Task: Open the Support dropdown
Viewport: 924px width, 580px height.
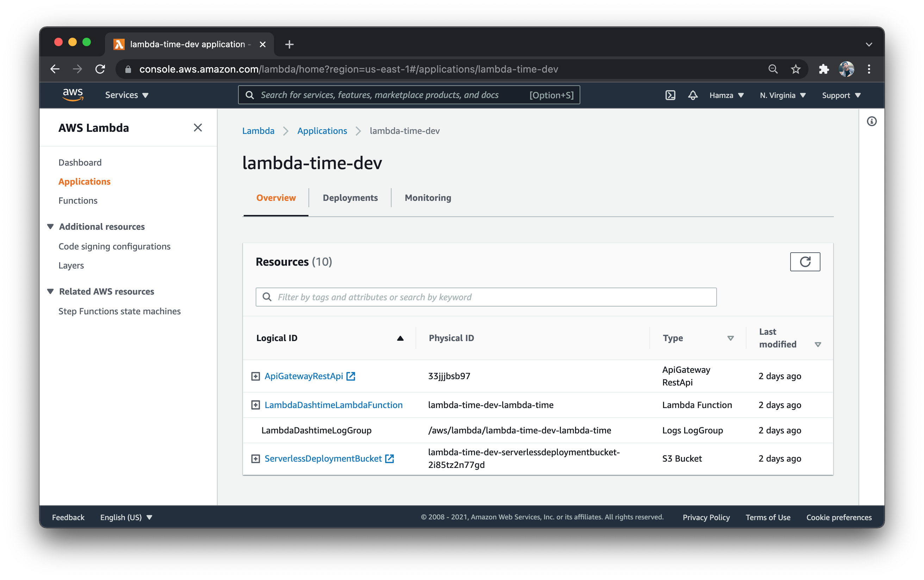Action: [x=841, y=95]
